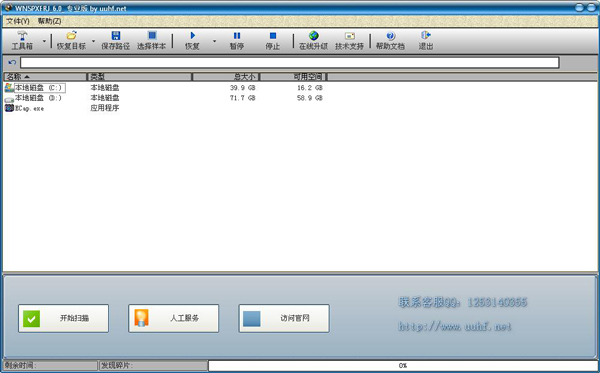600x373 pixels.
Task: Open 技术支持 support icon
Action: coord(349,36)
